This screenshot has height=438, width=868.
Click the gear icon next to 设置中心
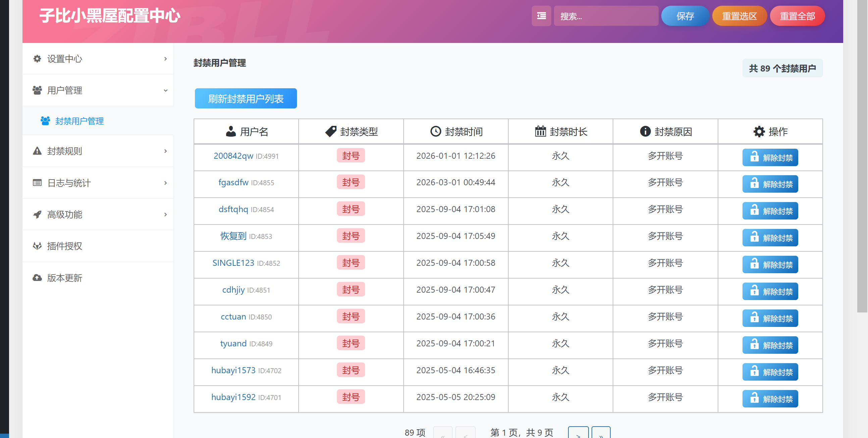[37, 59]
